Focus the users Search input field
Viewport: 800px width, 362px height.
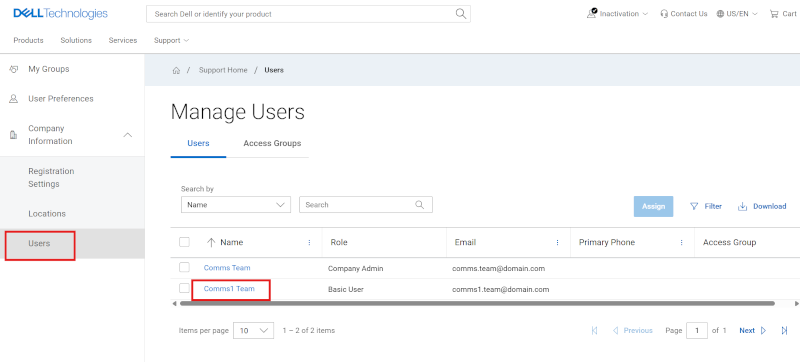pyautogui.click(x=366, y=204)
